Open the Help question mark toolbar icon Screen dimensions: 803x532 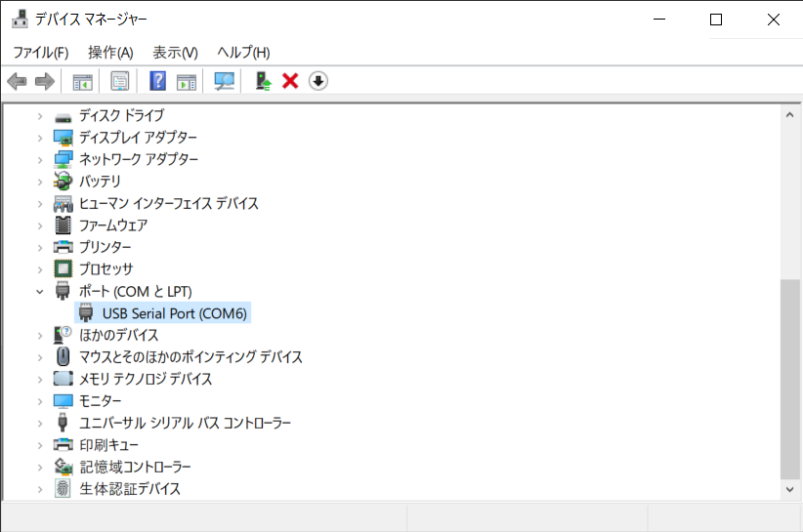157,81
